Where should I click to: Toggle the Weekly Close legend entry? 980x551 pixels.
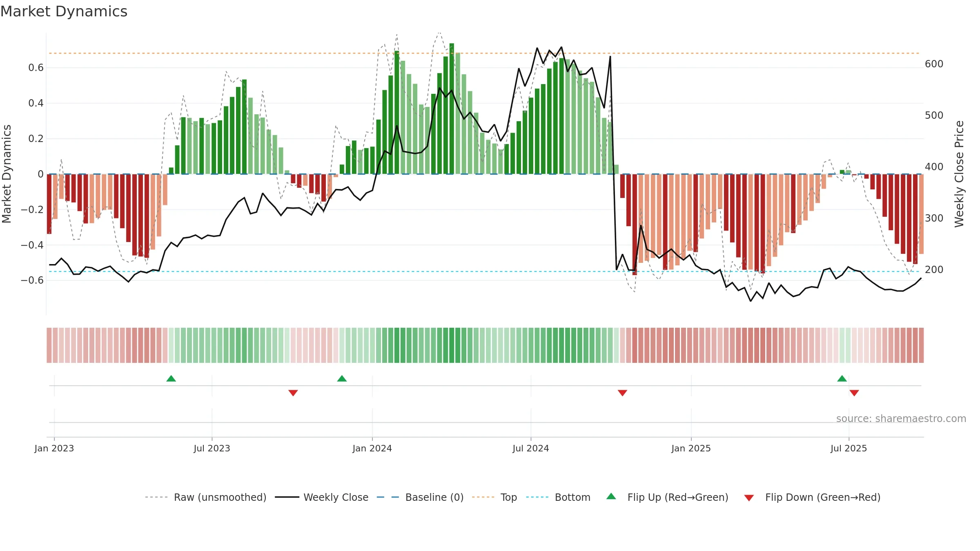tap(321, 497)
